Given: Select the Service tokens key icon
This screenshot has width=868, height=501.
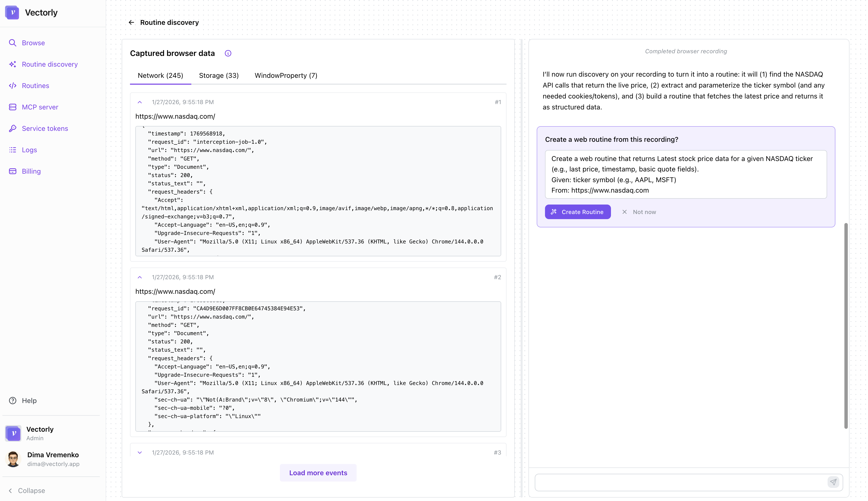Looking at the screenshot, I should [x=13, y=128].
